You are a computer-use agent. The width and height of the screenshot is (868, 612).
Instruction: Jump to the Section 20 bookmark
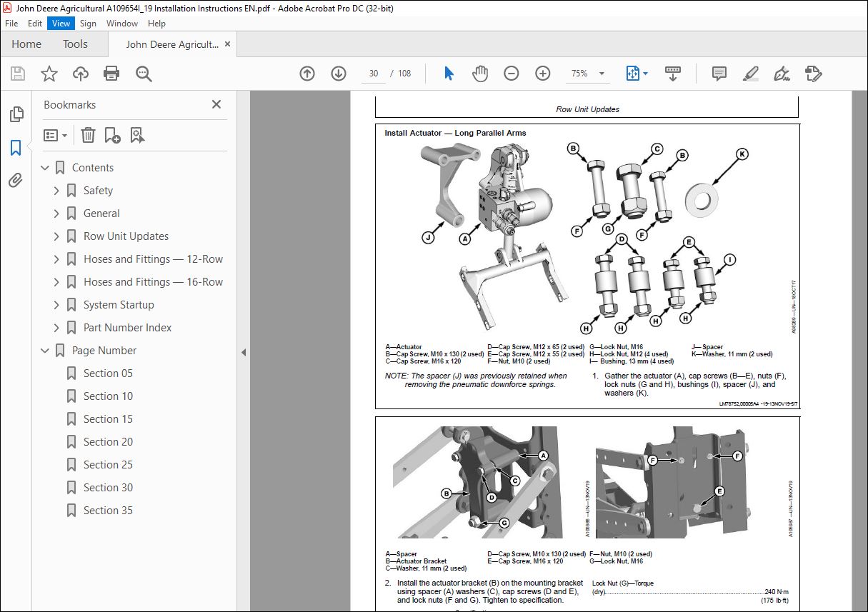[108, 442]
